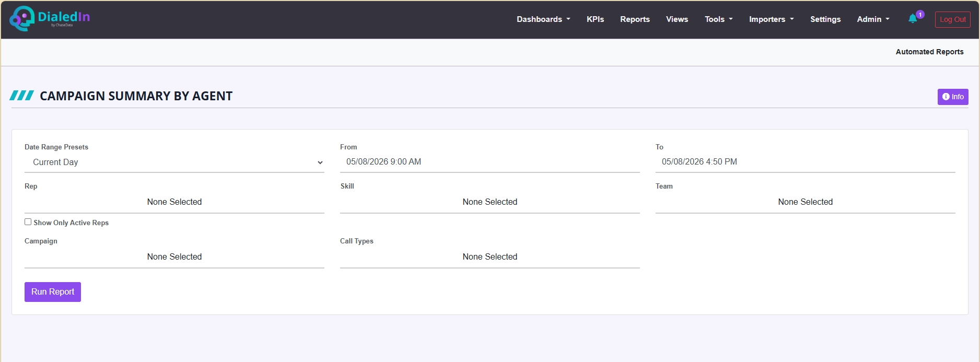
Task: Click the Info button
Action: [x=953, y=97]
